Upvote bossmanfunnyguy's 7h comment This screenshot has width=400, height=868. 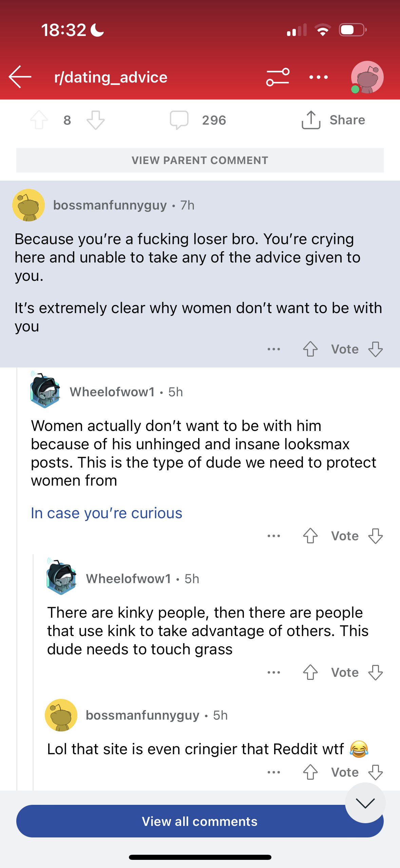(x=310, y=349)
